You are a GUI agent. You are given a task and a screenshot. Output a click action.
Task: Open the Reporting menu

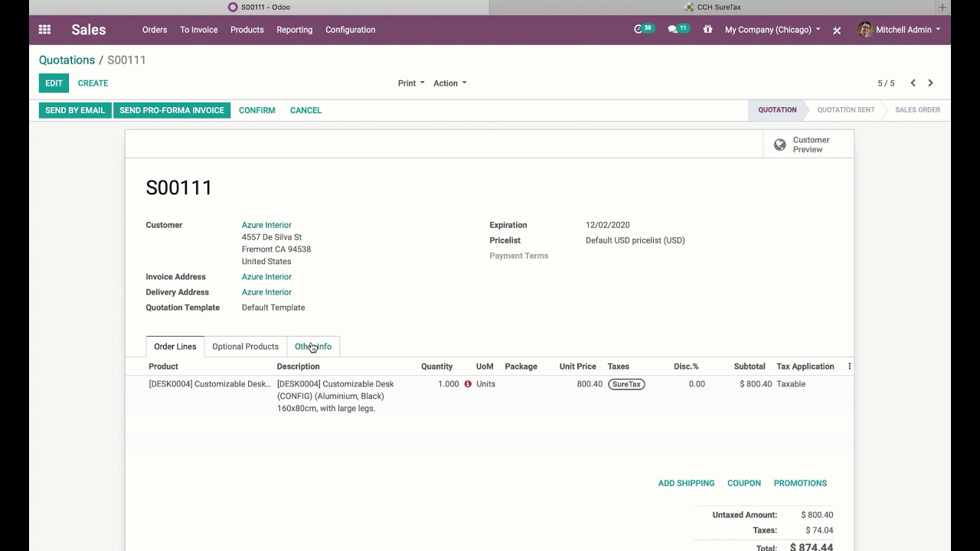click(295, 30)
